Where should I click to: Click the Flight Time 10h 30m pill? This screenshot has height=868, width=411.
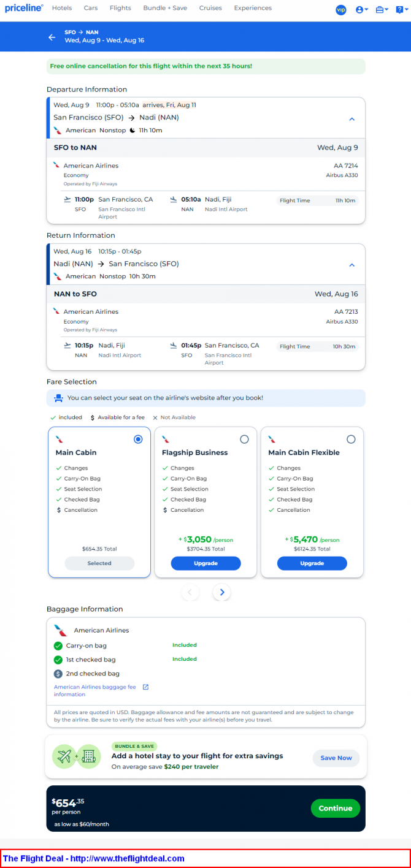(317, 346)
